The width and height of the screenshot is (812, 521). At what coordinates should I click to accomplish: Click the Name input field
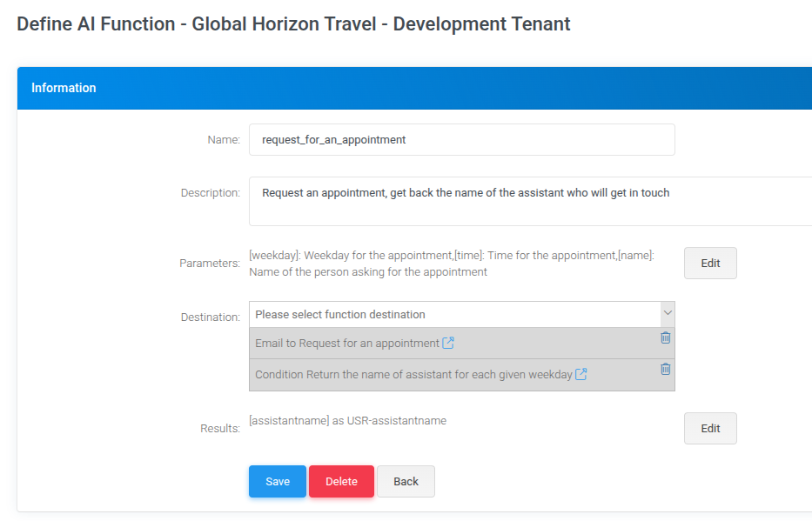[461, 139]
